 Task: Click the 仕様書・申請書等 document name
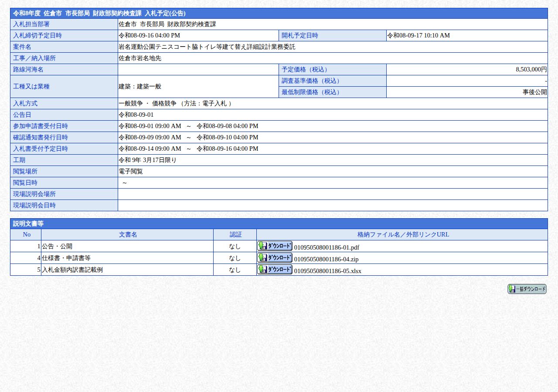66,258
